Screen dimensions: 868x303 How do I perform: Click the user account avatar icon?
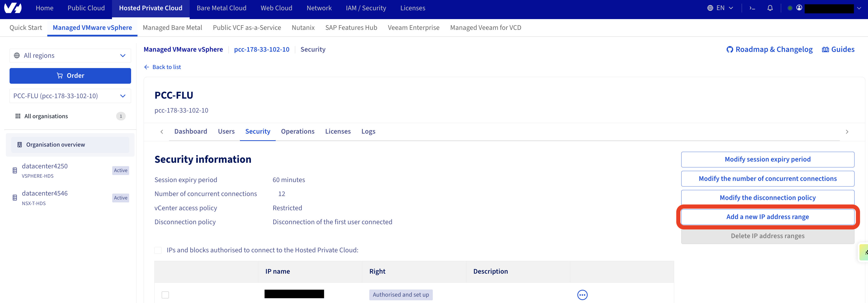[799, 8]
